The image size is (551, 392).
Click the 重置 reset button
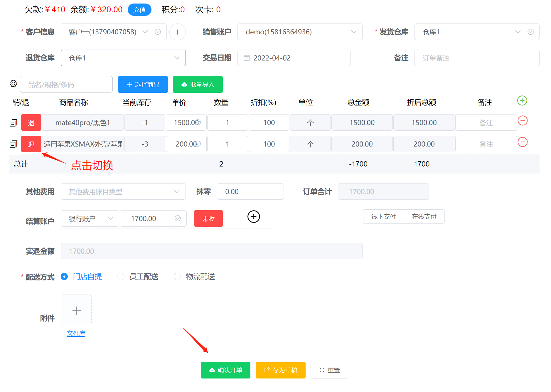pos(329,370)
